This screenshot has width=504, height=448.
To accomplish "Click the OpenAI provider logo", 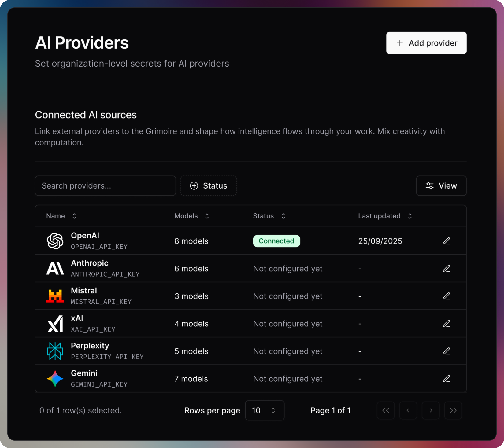I will 55,241.
